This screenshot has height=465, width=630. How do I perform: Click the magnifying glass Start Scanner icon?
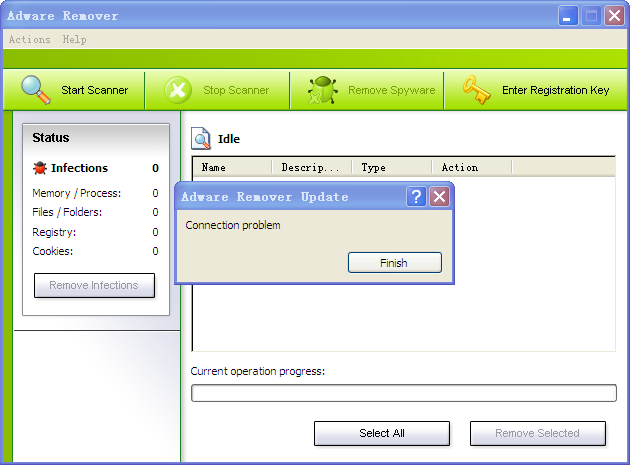[36, 90]
